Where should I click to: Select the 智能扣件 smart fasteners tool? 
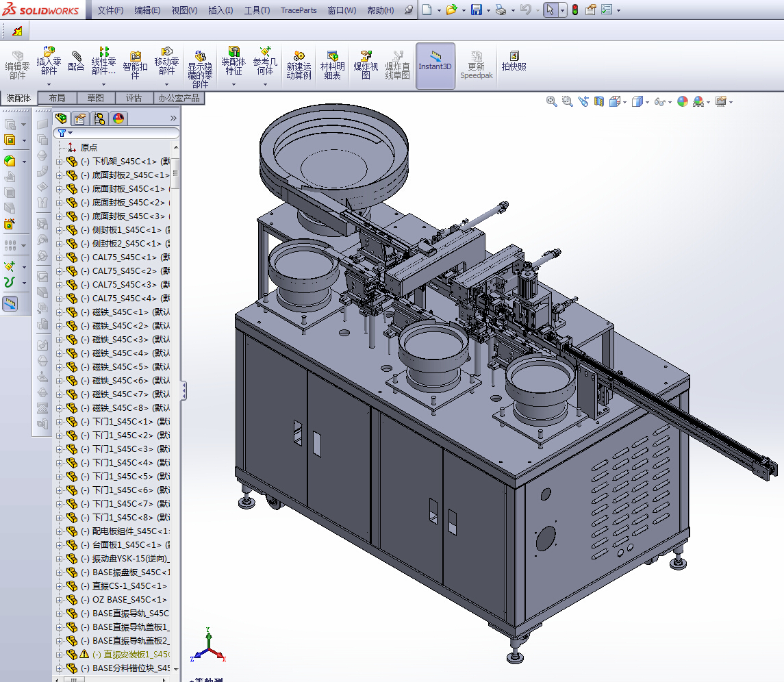click(136, 62)
